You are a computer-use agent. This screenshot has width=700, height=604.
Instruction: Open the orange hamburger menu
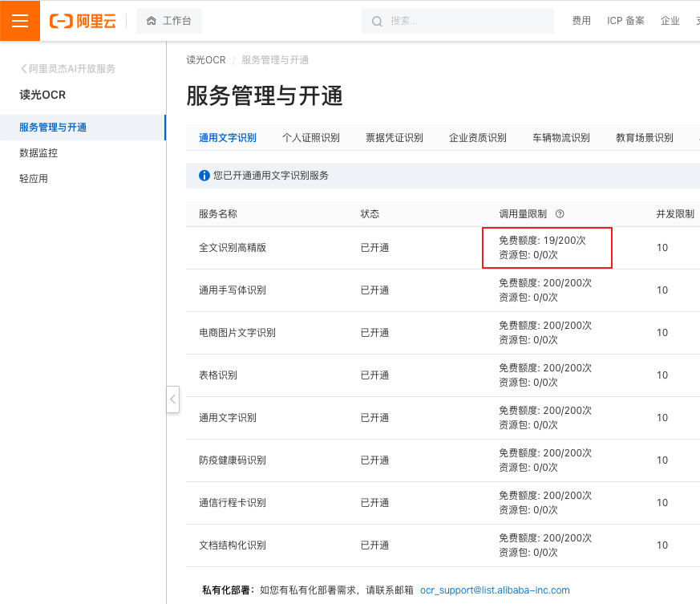19,21
